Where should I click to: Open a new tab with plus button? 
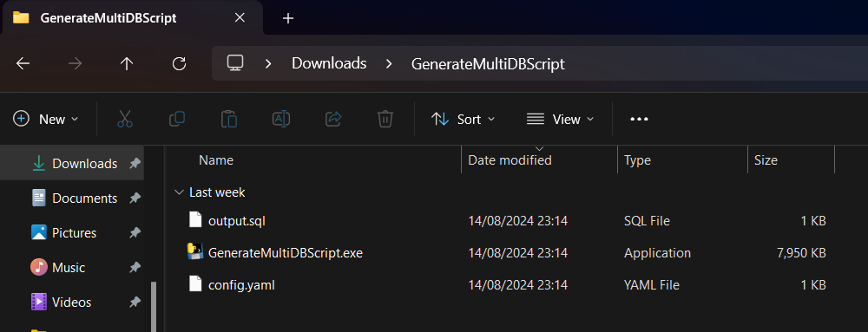click(x=288, y=18)
